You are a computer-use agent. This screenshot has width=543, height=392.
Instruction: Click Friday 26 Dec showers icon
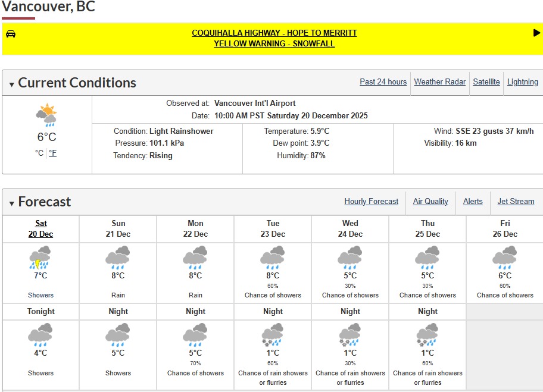(x=505, y=258)
